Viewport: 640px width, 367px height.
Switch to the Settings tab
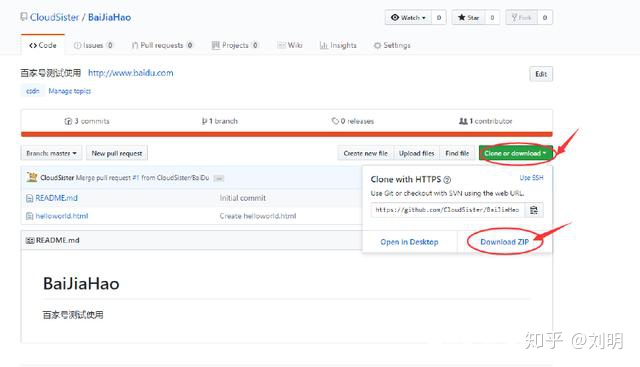pos(392,45)
